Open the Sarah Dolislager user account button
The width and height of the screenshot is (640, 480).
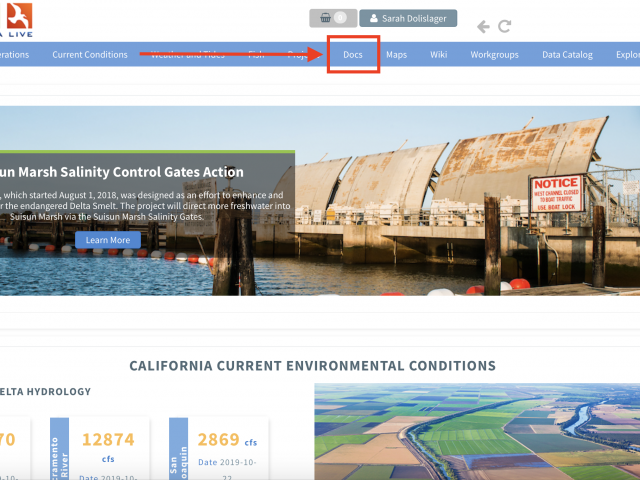coord(408,18)
